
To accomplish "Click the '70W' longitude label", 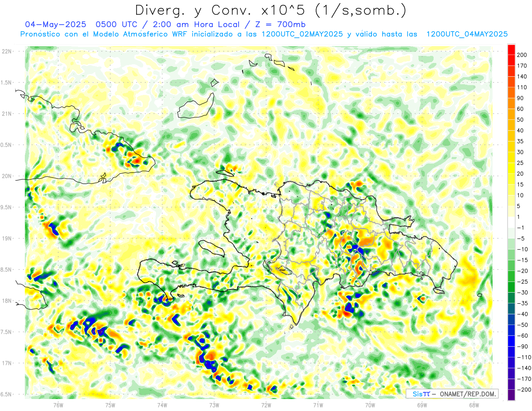I will click(370, 405).
